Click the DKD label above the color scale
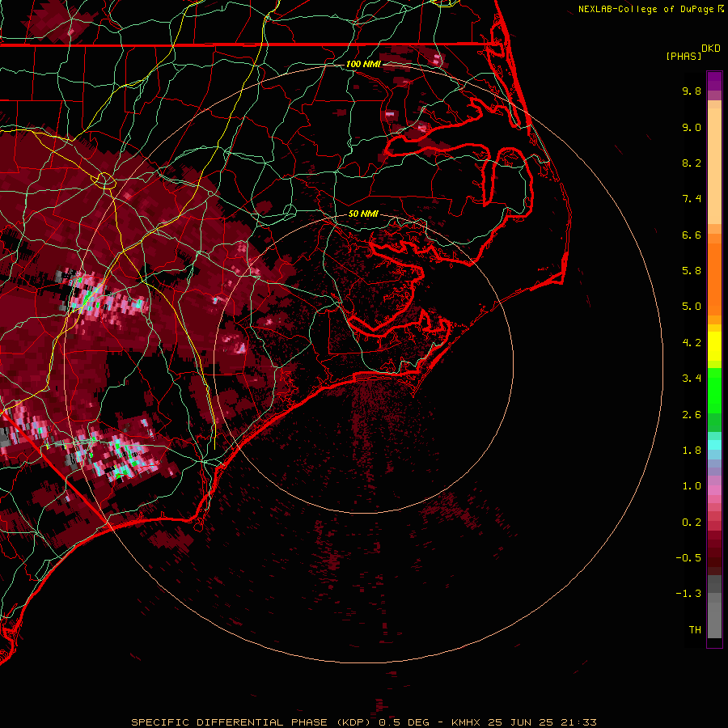 click(711, 49)
